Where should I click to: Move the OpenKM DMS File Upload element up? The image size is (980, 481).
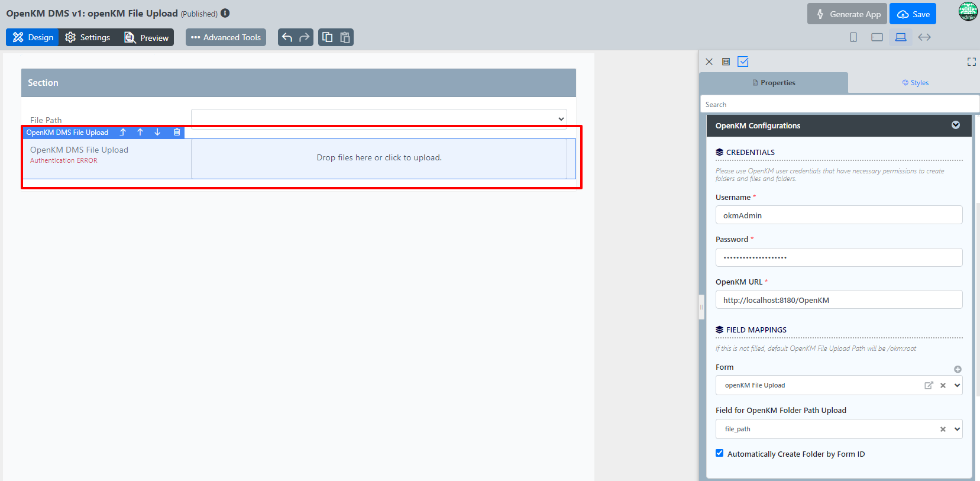pos(140,133)
